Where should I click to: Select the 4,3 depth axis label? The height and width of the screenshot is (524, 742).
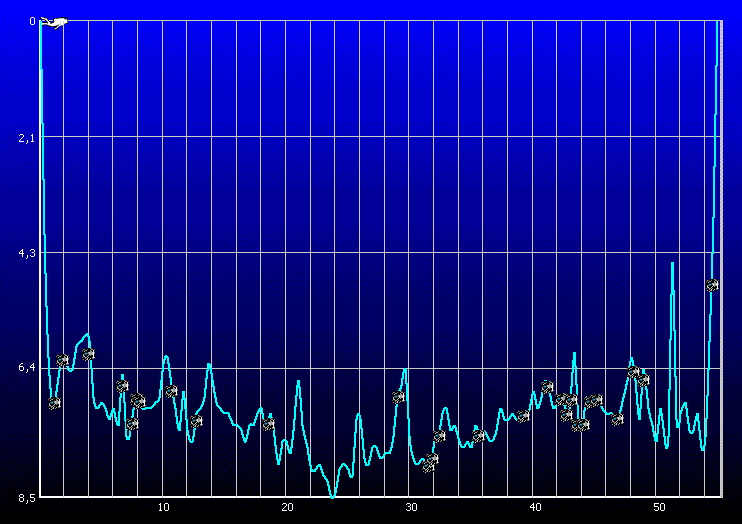[26, 253]
